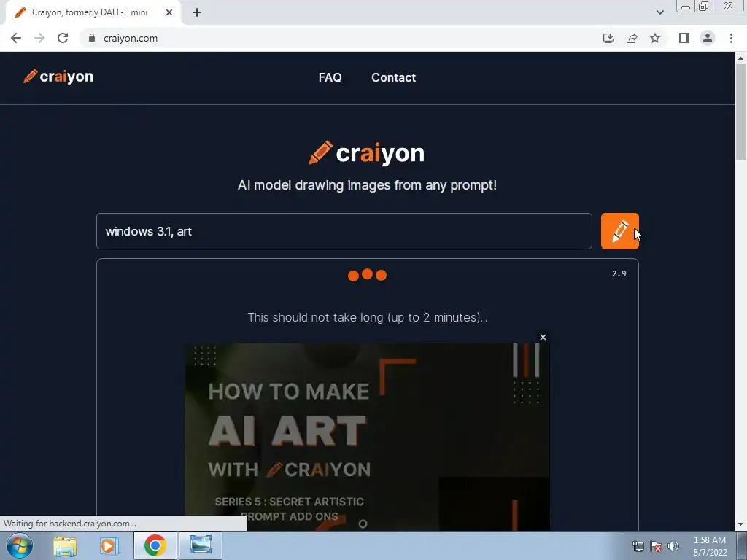Open the FAQ page

click(x=330, y=77)
